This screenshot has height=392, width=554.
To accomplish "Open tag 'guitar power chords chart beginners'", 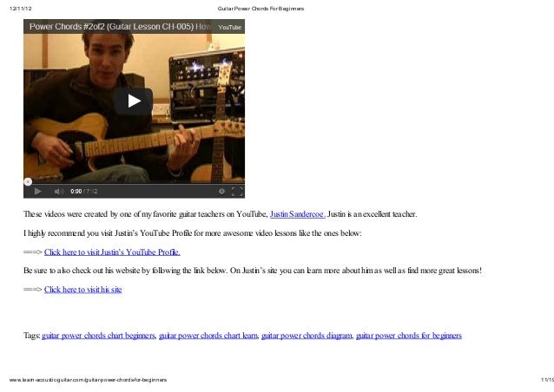I will point(99,336).
